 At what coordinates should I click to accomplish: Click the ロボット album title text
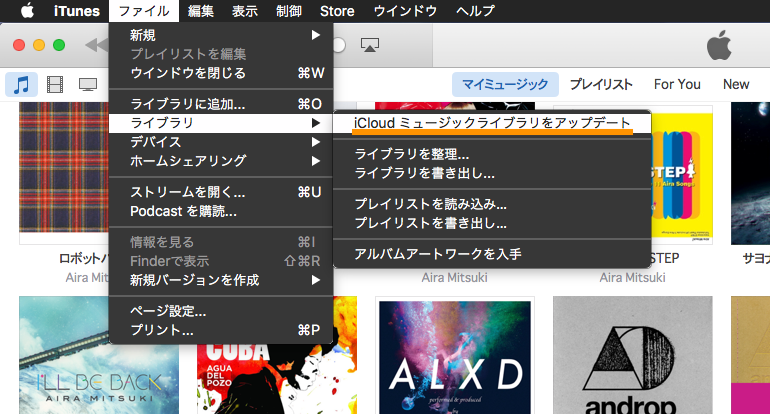pos(83,258)
